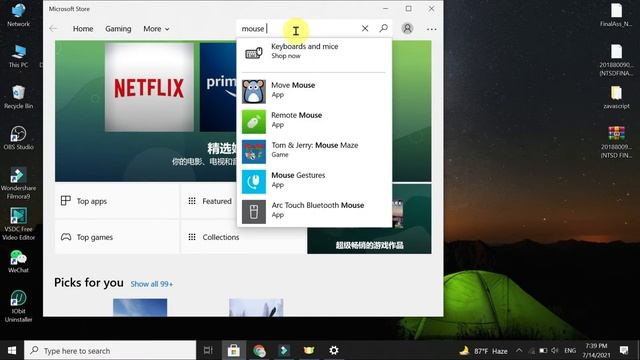This screenshot has width=640, height=360.
Task: Clear the search text with the X icon
Action: 365,28
